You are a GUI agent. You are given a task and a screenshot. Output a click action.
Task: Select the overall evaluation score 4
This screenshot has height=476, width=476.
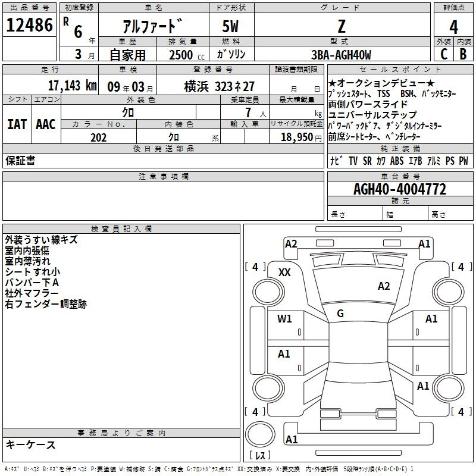point(453,27)
